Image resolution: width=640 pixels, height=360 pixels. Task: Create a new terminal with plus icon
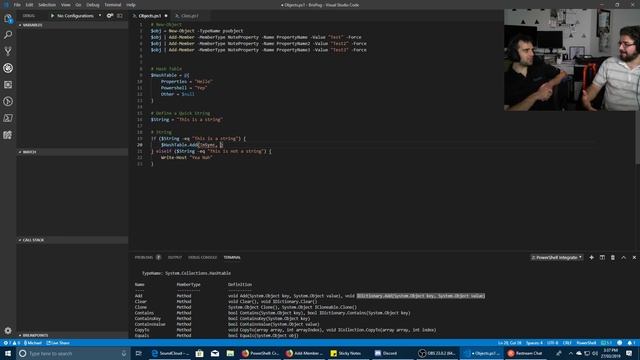point(591,258)
